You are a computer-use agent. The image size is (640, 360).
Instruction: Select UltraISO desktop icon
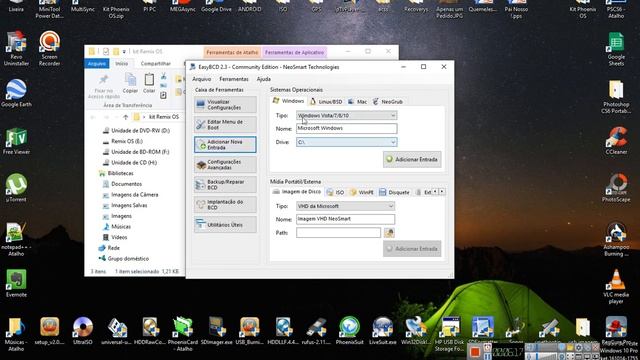(x=83, y=331)
